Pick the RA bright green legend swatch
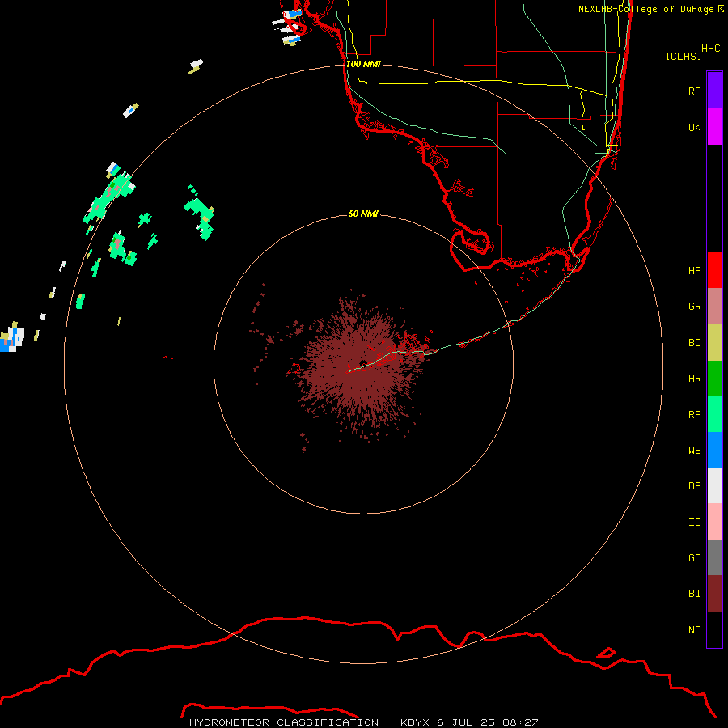 point(714,414)
